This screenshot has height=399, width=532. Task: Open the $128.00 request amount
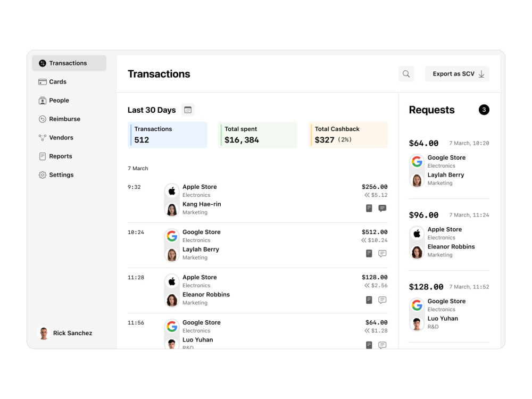click(426, 287)
